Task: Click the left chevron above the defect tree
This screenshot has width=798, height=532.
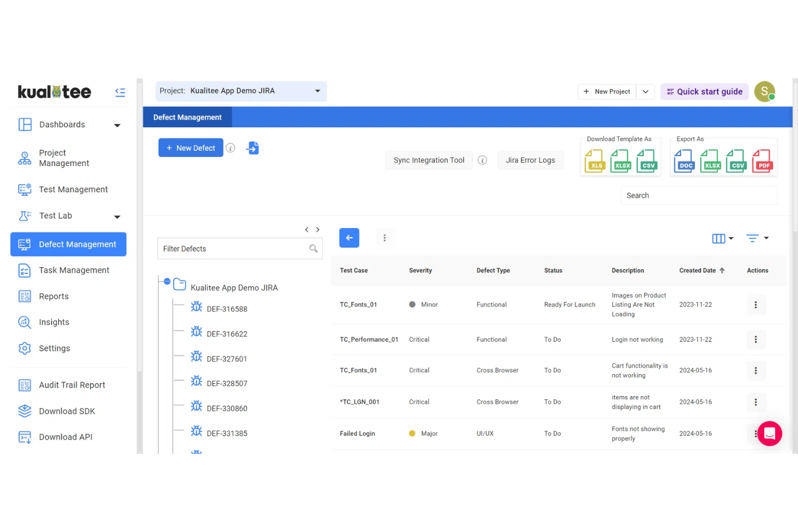Action: 307,230
